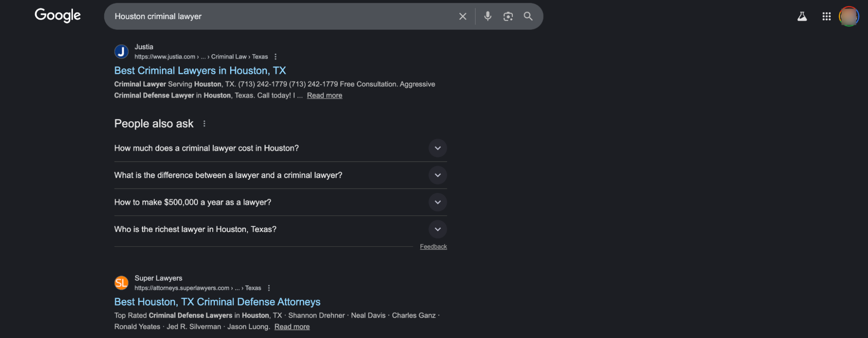Click the Justia URL breadcrumb text
868x338 pixels.
tap(201, 57)
